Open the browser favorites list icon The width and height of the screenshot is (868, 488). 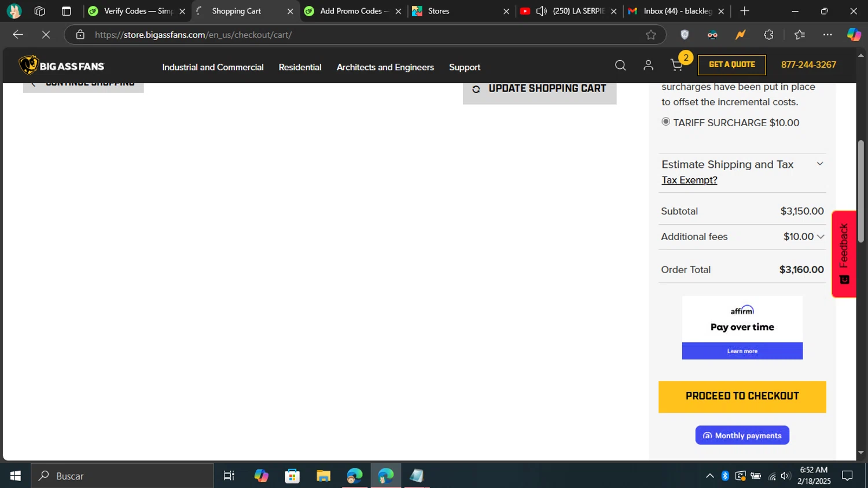click(800, 35)
